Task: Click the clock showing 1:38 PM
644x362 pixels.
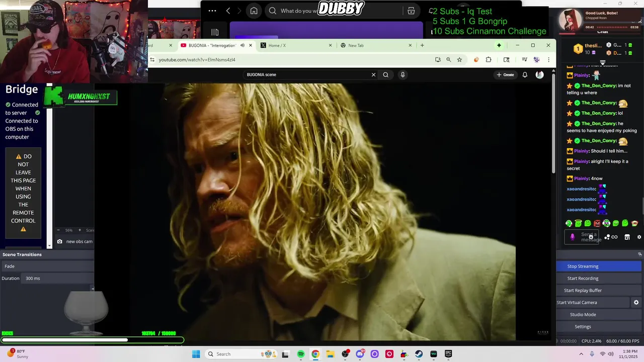Action: tap(630, 351)
